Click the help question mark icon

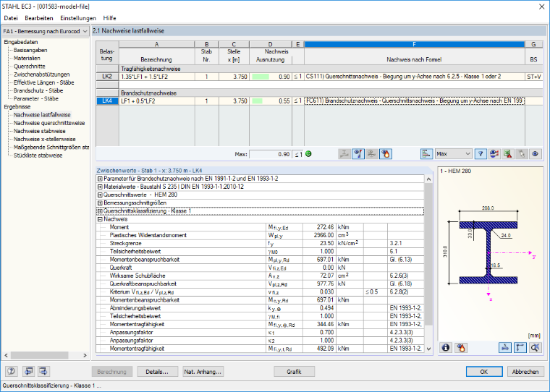point(12,371)
